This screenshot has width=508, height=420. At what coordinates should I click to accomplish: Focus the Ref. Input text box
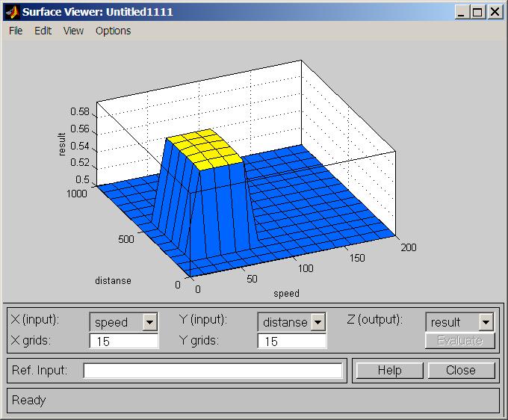pos(213,371)
